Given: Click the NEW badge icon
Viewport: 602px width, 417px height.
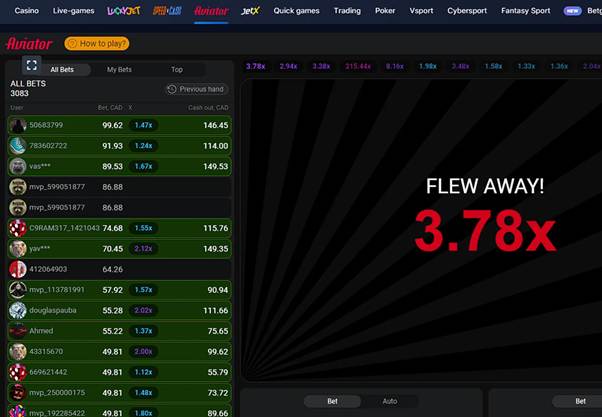Looking at the screenshot, I should (572, 11).
